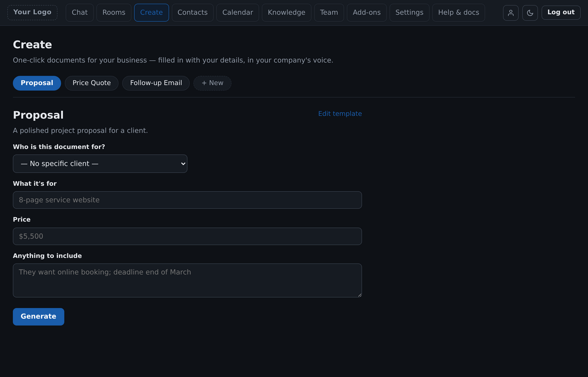Open Help & docs
Screen dimensions: 588x377
[458, 12]
